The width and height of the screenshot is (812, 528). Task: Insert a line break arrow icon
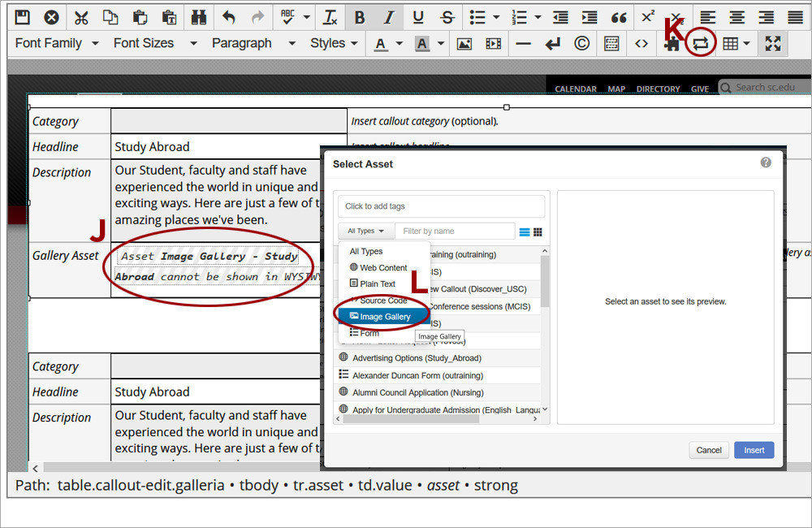pyautogui.click(x=552, y=44)
